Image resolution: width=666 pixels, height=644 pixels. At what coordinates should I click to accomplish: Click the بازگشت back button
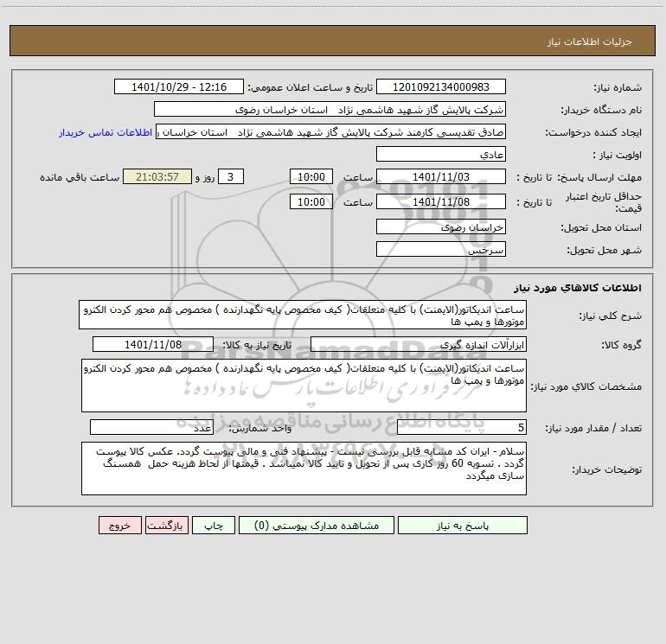coord(166,525)
